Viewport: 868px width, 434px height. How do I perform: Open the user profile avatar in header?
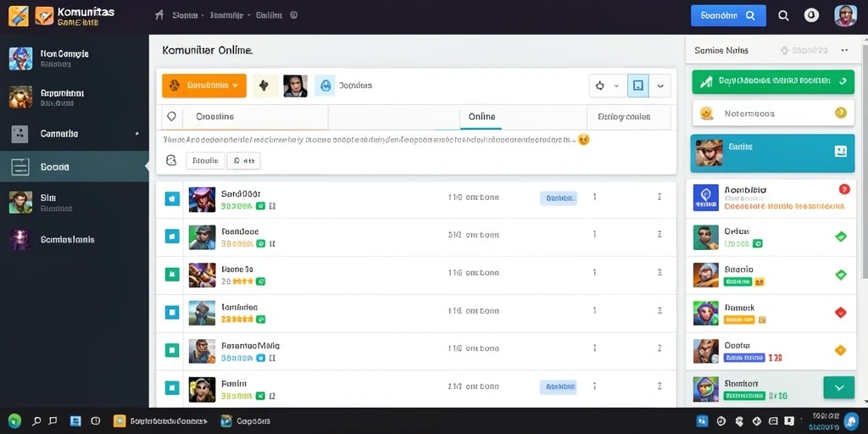pyautogui.click(x=845, y=15)
